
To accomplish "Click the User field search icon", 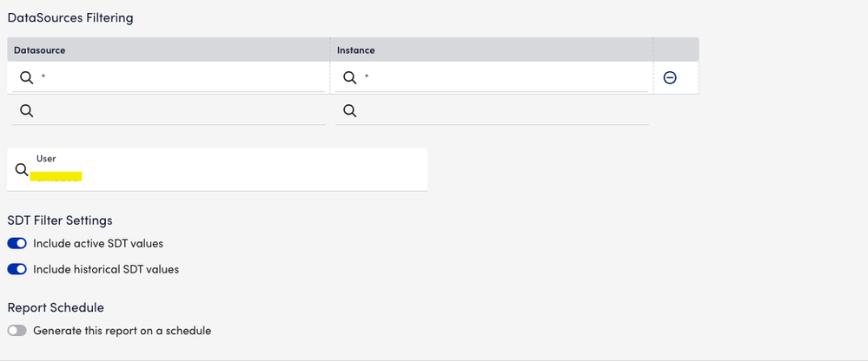I will tap(22, 170).
